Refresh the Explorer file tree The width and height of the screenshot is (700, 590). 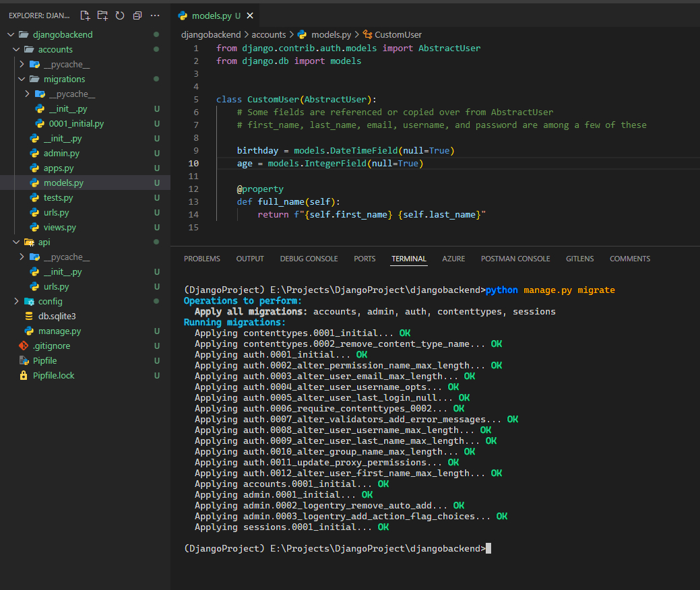click(120, 15)
